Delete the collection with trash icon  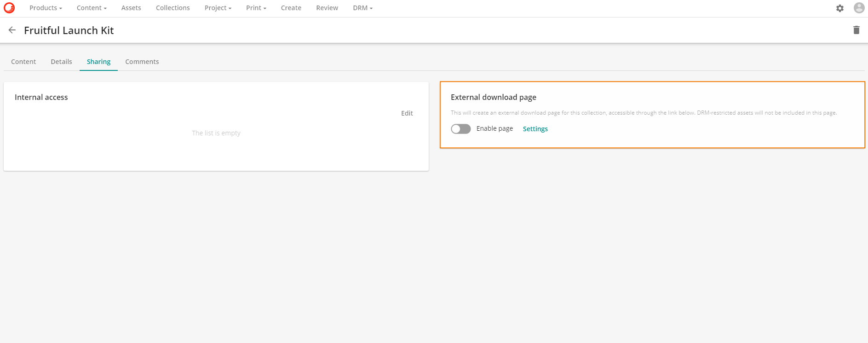[856, 30]
